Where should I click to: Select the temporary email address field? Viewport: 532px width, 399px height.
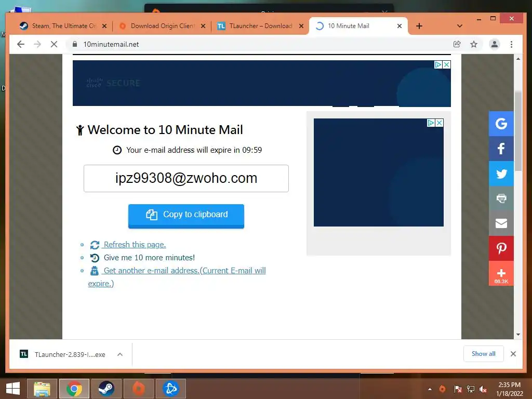pos(187,179)
